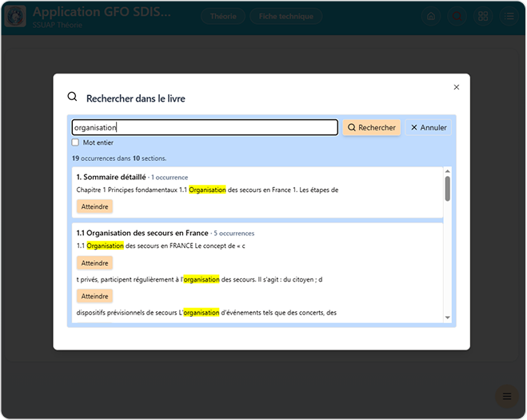Switch to the Fiche technique tab
The image size is (527, 420).
click(x=286, y=16)
